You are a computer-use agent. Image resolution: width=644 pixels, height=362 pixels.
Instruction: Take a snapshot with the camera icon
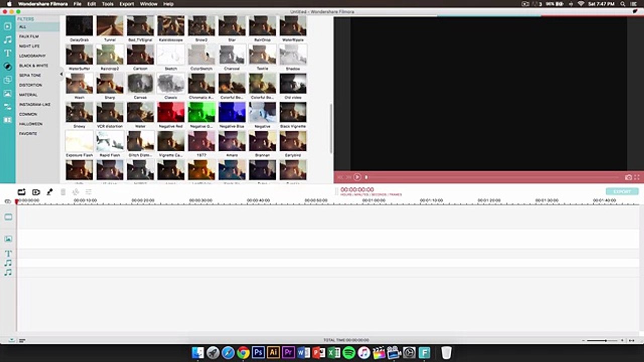[x=628, y=177]
